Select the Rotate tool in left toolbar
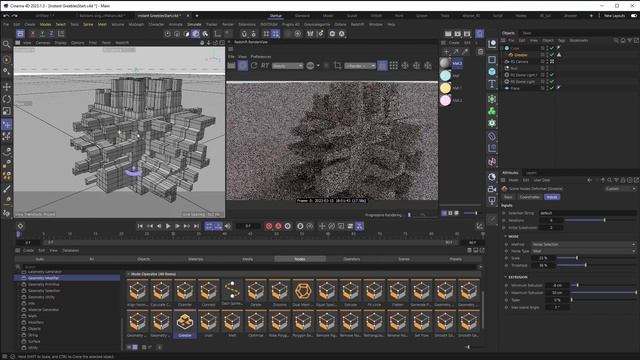640x360 pixels. pos(7,99)
